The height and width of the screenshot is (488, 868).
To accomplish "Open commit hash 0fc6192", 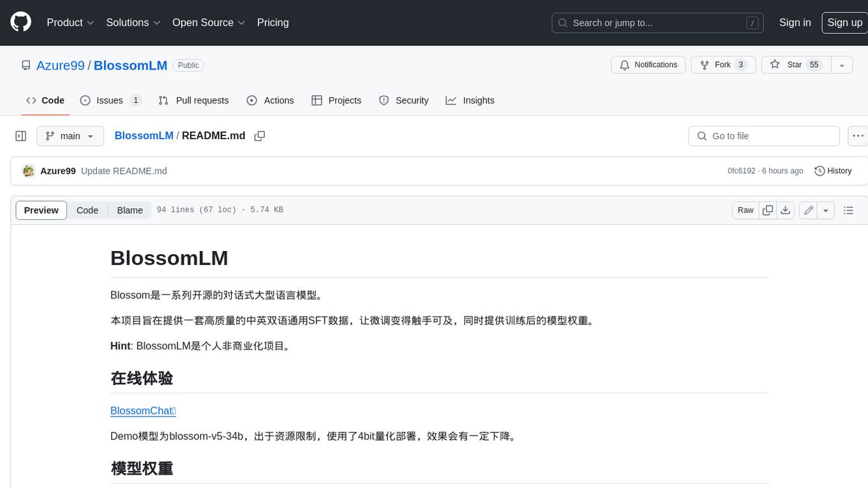I will tap(741, 171).
